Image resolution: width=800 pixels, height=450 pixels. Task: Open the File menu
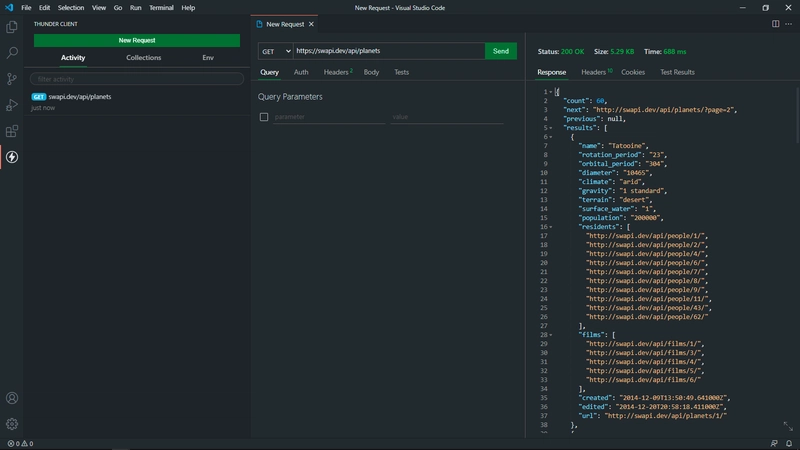tap(26, 8)
